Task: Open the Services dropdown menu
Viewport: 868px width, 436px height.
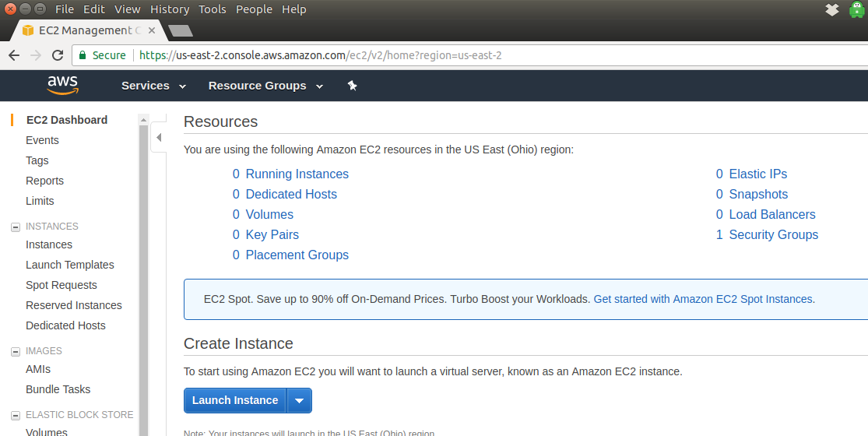Action: (x=154, y=86)
